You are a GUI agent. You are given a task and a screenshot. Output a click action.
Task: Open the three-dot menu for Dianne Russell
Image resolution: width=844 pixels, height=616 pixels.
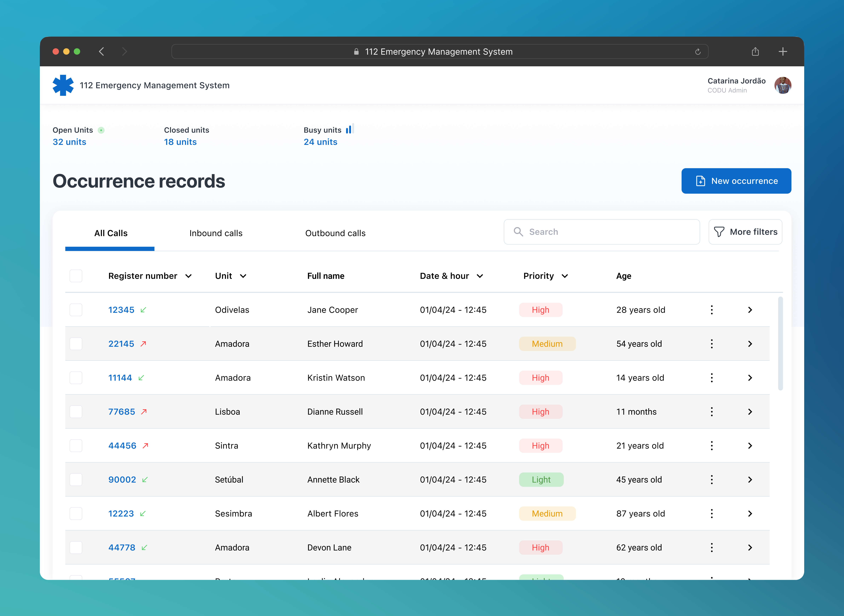pyautogui.click(x=712, y=412)
